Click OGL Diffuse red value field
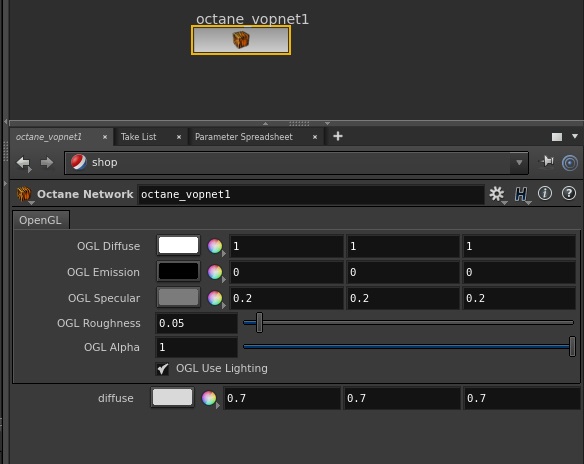The height and width of the screenshot is (464, 584). coord(286,246)
